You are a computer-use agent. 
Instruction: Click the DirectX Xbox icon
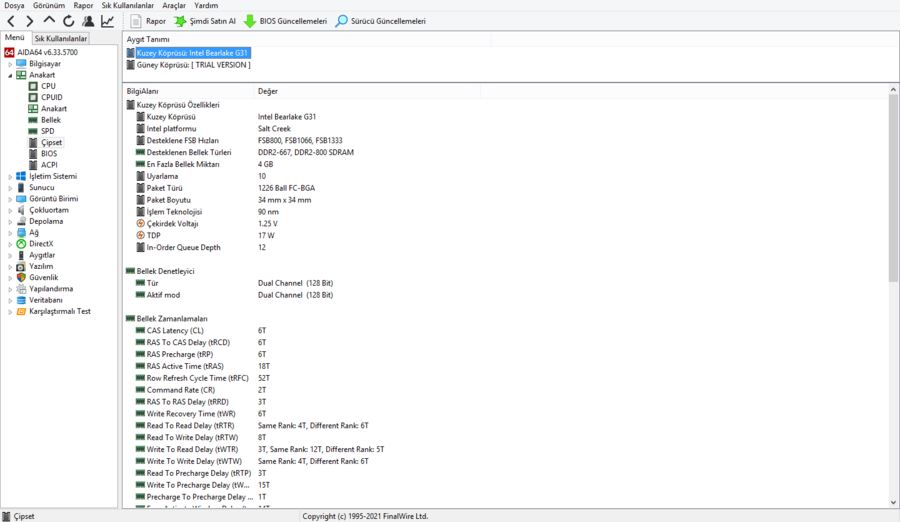coord(21,244)
